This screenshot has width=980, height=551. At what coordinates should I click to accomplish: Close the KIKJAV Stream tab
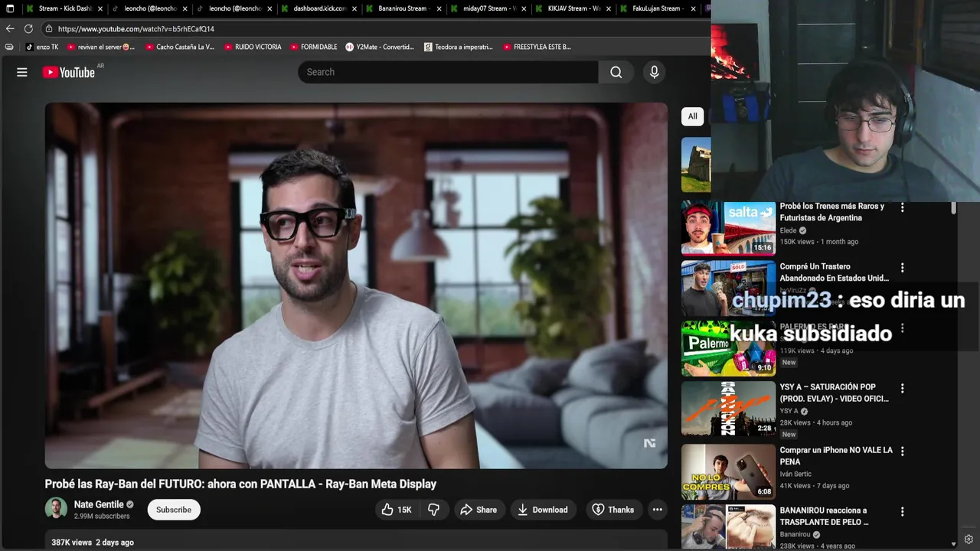click(x=609, y=9)
